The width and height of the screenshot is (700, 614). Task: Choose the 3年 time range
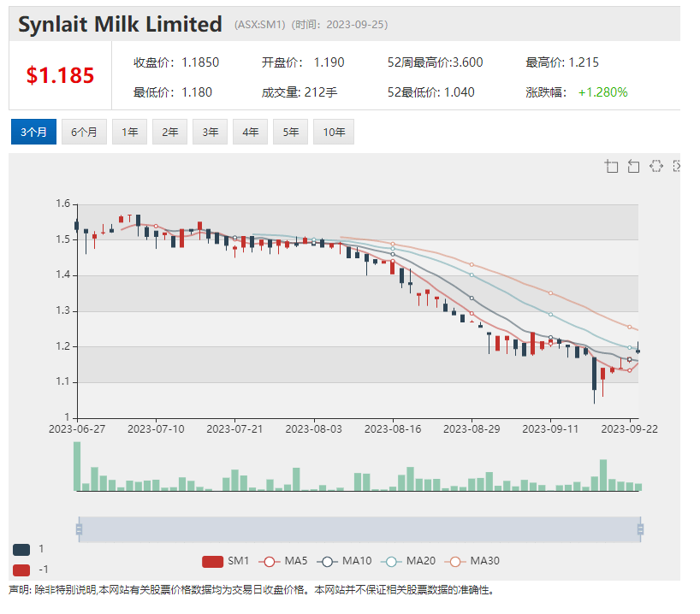tap(210, 132)
